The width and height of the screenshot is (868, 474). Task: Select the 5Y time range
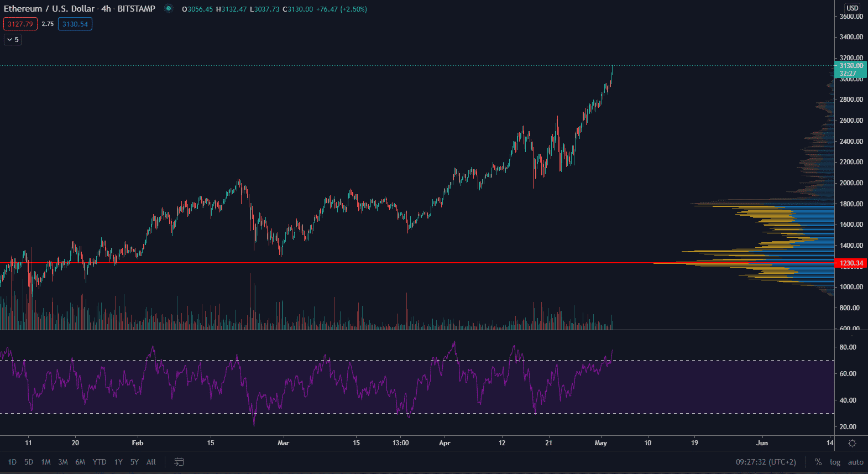click(134, 462)
